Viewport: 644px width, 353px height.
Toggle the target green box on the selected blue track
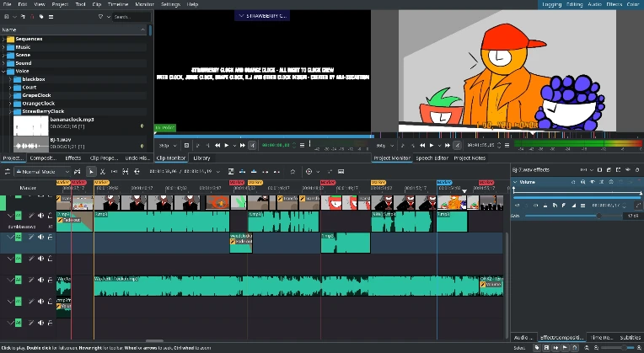19,237
